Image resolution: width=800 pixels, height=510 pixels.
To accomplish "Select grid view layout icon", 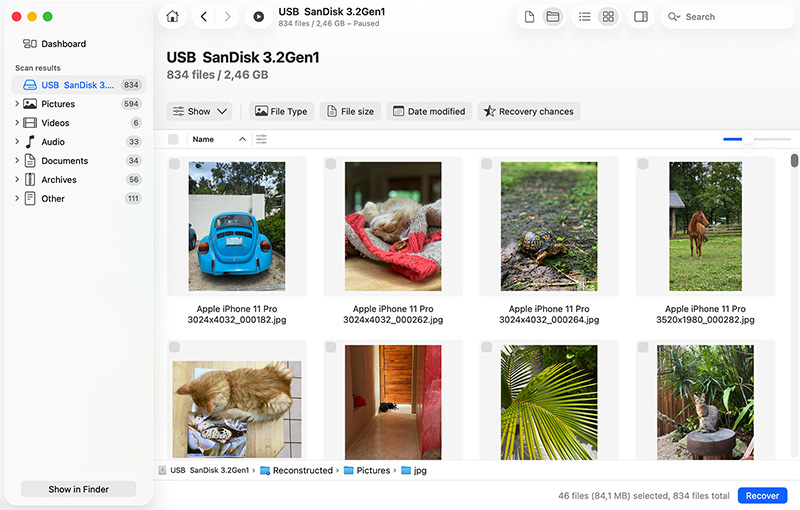I will (x=608, y=17).
